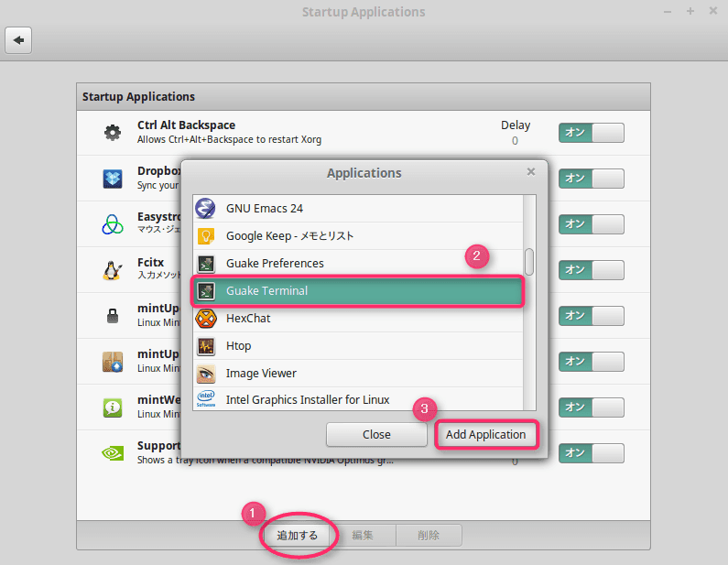Click the Add Application button

pyautogui.click(x=486, y=435)
